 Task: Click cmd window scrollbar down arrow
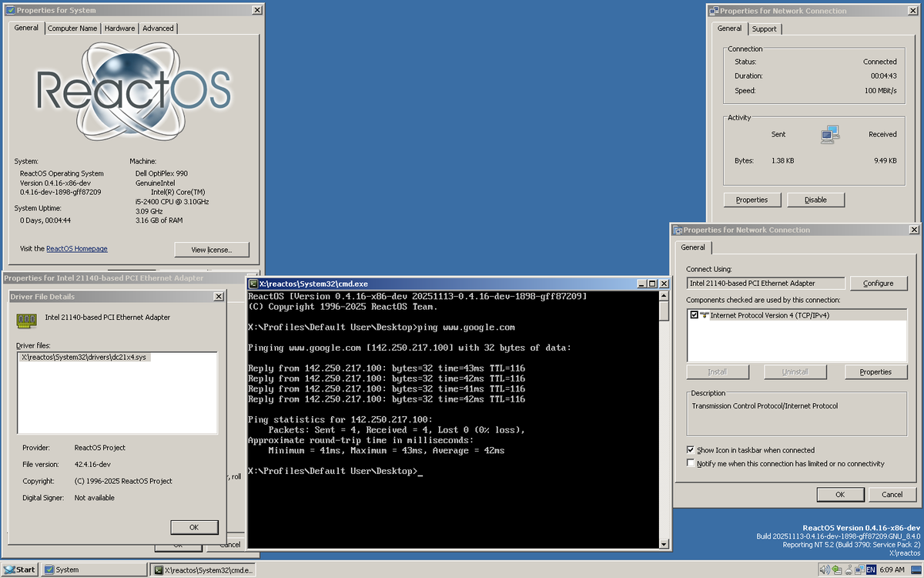665,544
